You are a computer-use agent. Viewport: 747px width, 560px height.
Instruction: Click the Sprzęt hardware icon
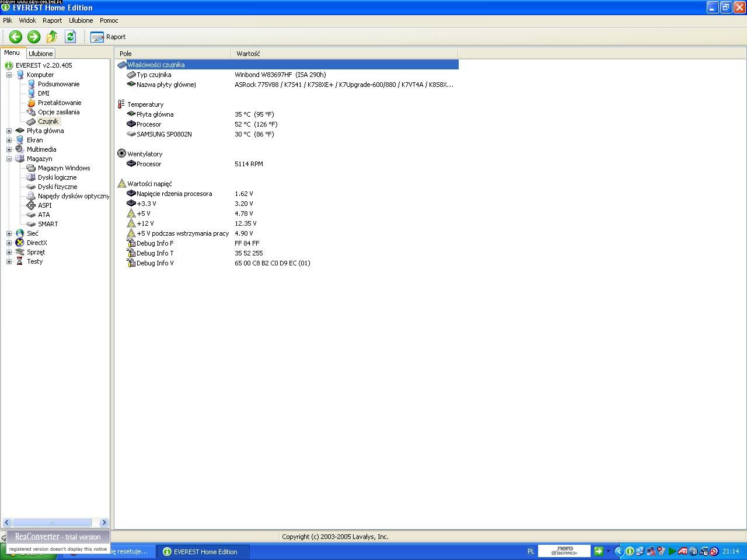coord(20,252)
